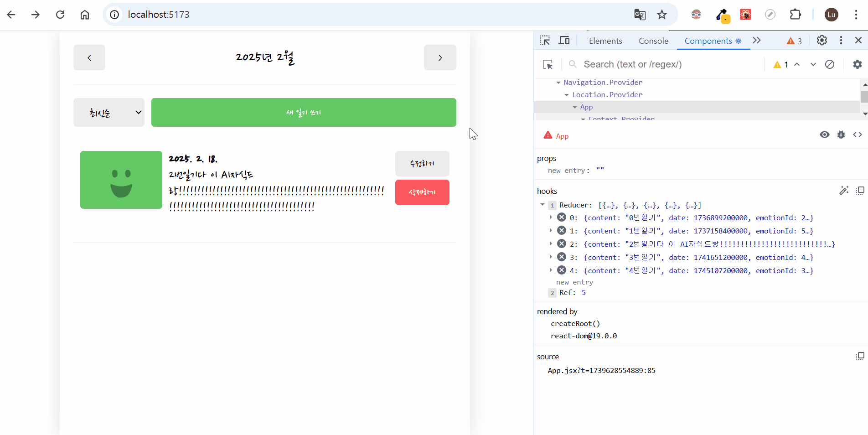Focus the component Search field
Screen dimensions: 868x435
tap(666, 64)
